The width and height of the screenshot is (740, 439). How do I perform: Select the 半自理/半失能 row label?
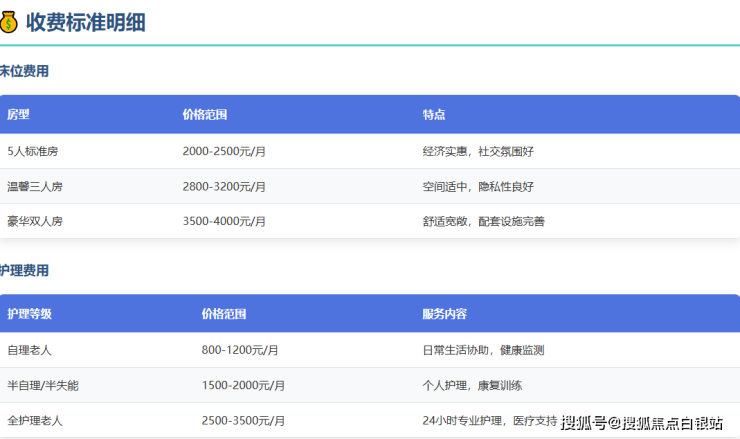pyautogui.click(x=40, y=385)
